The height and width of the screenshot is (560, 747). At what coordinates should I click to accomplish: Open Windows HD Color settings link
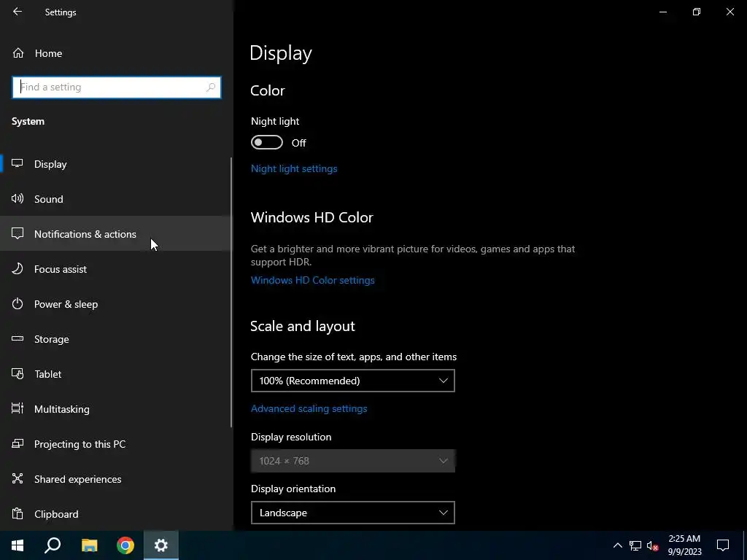tap(312, 280)
